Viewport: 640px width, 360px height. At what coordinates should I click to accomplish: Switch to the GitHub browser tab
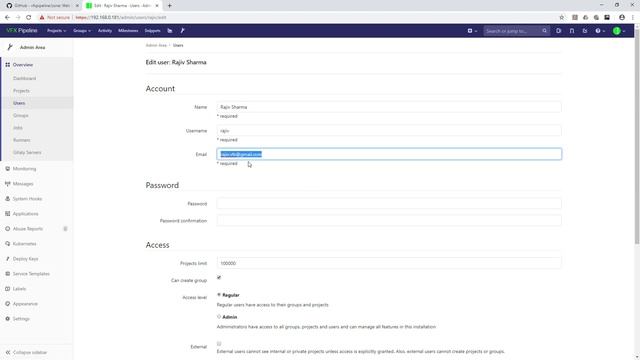pos(41,6)
